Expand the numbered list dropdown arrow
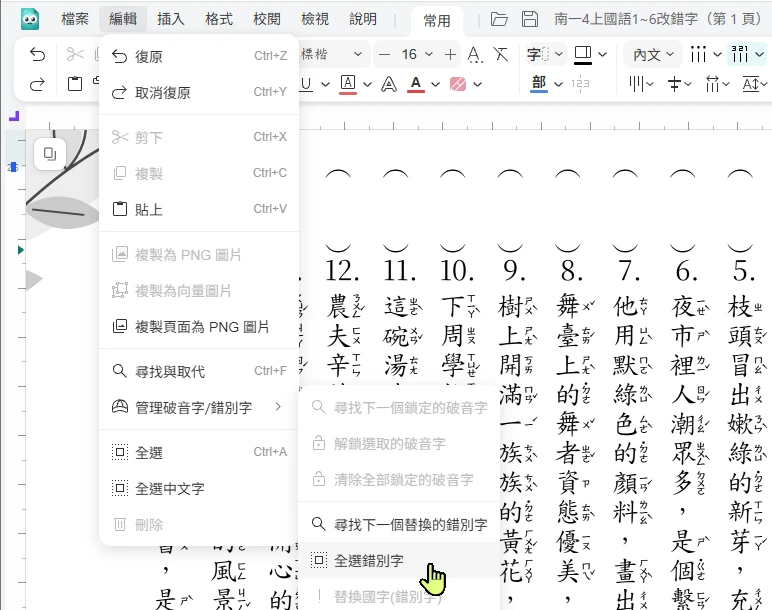 [x=760, y=54]
